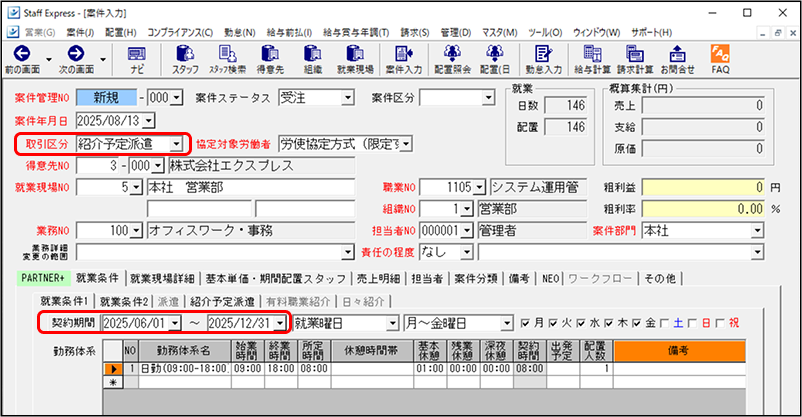
Task: Open the 得意先 toolbar icon
Action: pyautogui.click(x=270, y=53)
